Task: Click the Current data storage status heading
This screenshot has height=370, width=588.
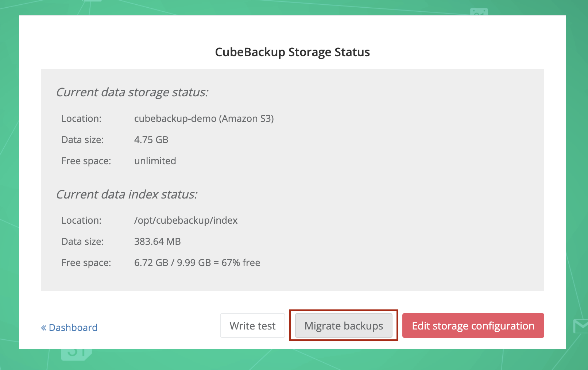Action: [132, 92]
